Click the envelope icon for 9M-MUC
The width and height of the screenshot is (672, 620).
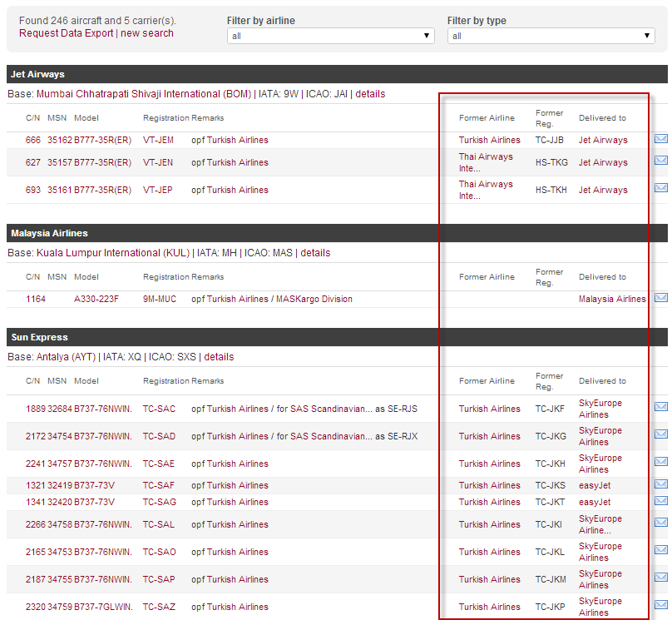click(661, 298)
